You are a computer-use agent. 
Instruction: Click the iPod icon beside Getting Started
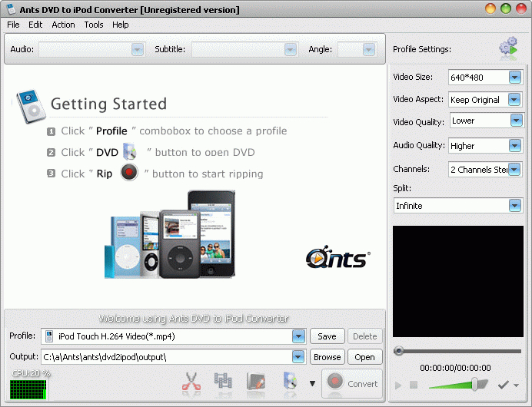point(31,106)
